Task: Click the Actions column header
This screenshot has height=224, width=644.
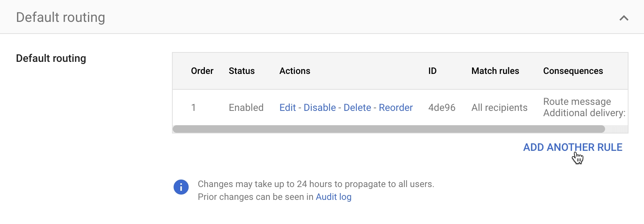Action: (294, 71)
